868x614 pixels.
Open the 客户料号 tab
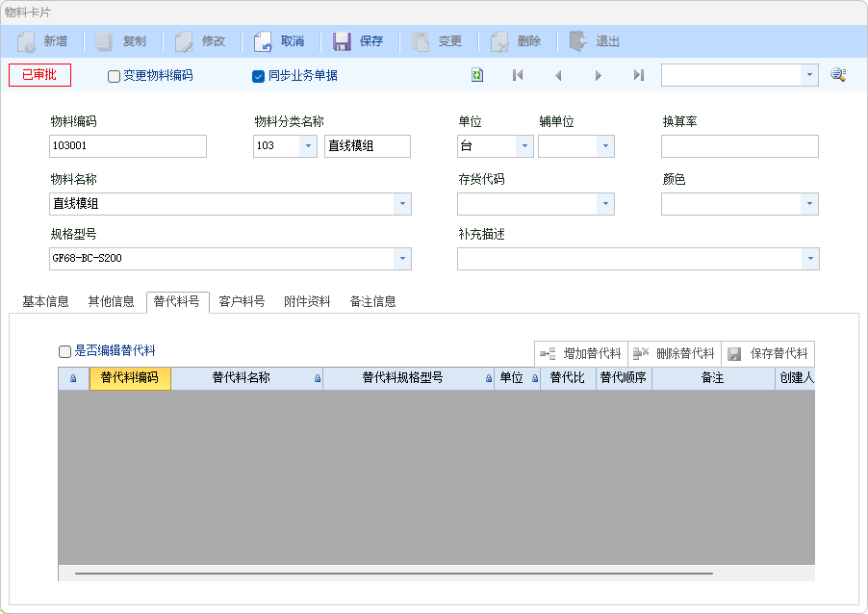click(242, 302)
